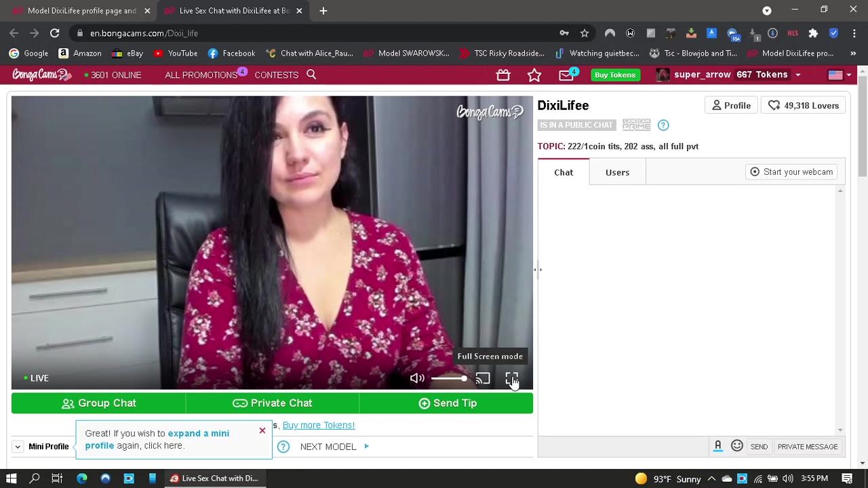This screenshot has width=868, height=488.
Task: Open Windows taskbar search
Action: coord(35,479)
